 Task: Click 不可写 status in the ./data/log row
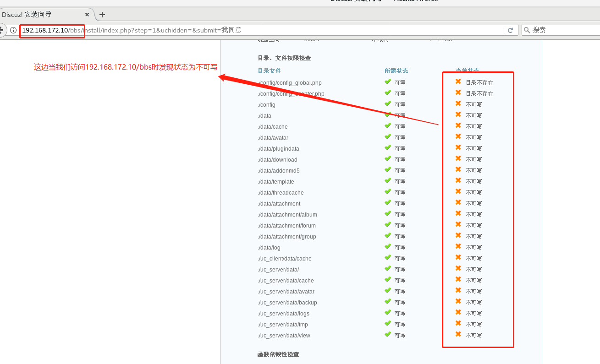tap(473, 248)
